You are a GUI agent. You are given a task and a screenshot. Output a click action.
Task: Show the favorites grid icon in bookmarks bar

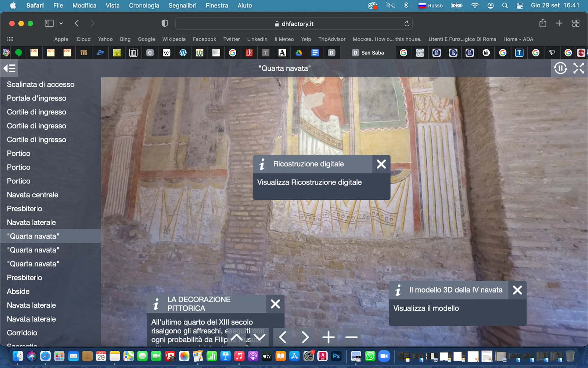click(10, 39)
